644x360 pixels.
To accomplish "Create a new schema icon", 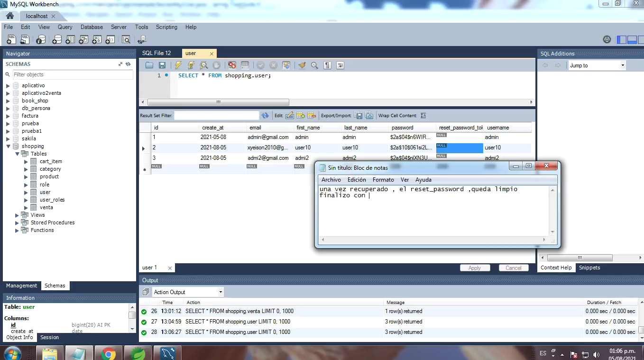I will tap(57, 40).
